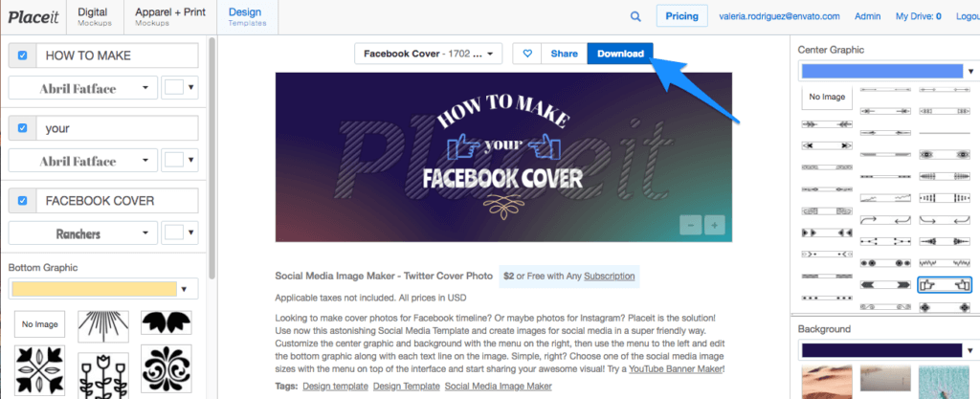
Task: Select the zigzag wave center graphic
Action: (945, 263)
